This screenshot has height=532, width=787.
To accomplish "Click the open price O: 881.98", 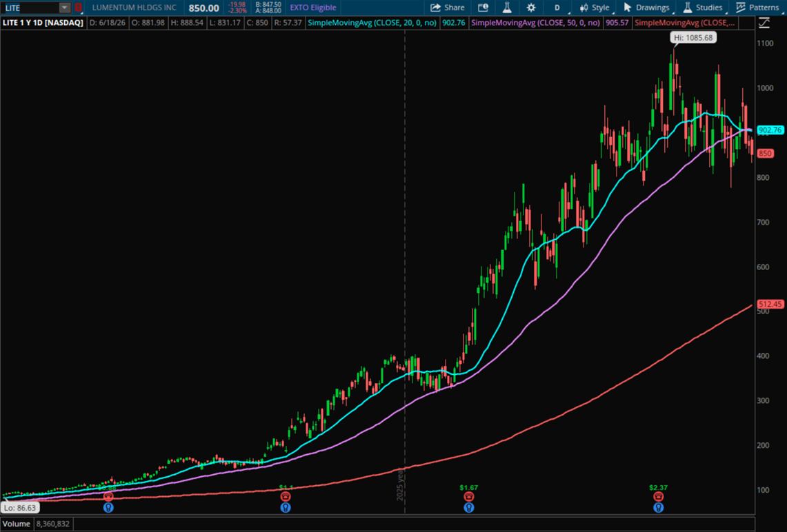I will 148,23.
